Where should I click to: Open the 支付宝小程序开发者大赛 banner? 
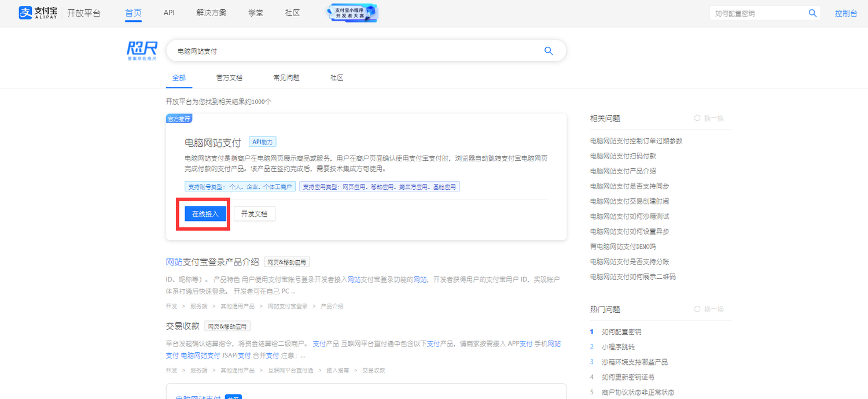click(352, 13)
